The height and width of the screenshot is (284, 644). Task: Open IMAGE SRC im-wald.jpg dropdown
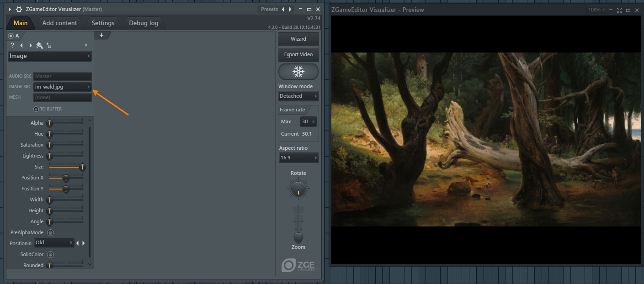click(63, 87)
